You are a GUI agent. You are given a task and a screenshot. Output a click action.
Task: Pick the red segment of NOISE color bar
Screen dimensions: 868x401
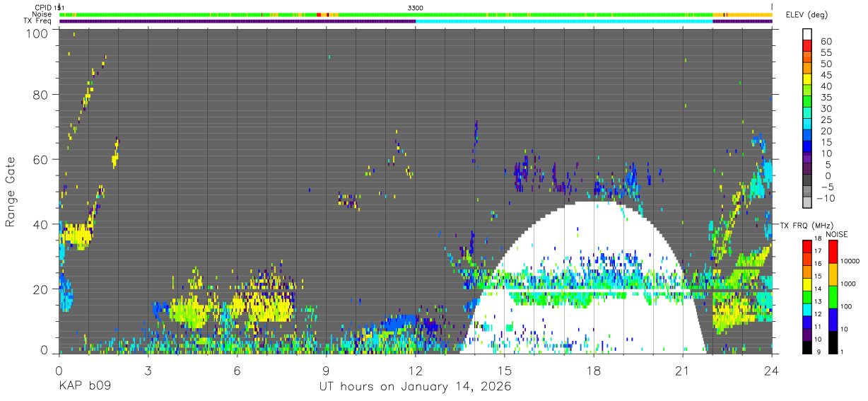(x=832, y=250)
